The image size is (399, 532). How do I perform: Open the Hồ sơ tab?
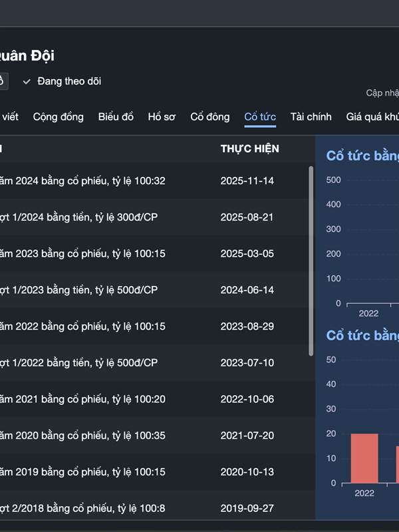tap(162, 117)
